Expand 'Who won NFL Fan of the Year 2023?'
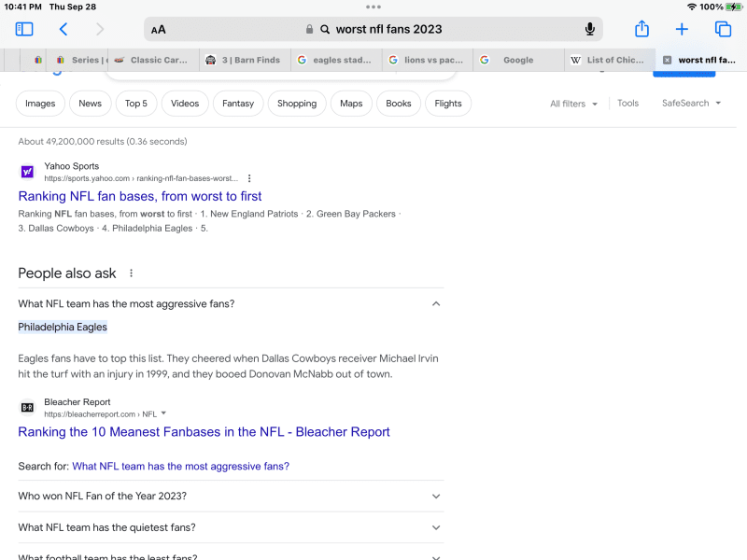Viewport: 747px width, 560px height. click(231, 497)
